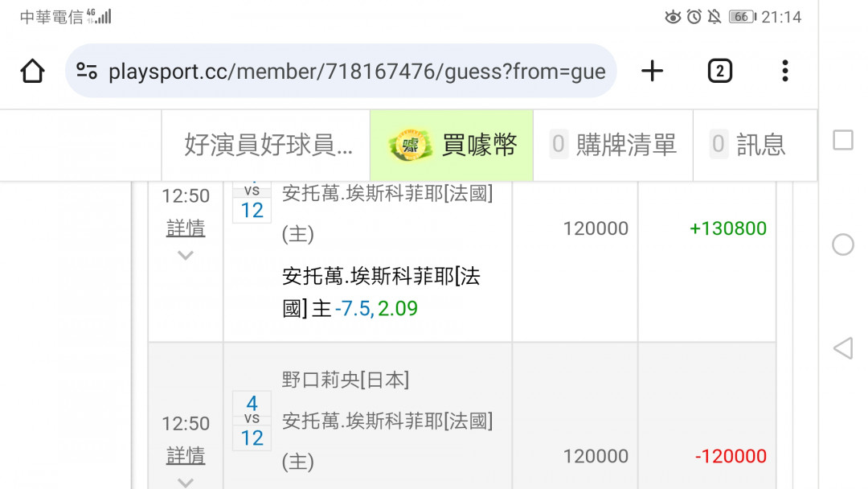Image resolution: width=868 pixels, height=489 pixels.
Task: Open the browser three-dot menu
Action: coord(785,71)
